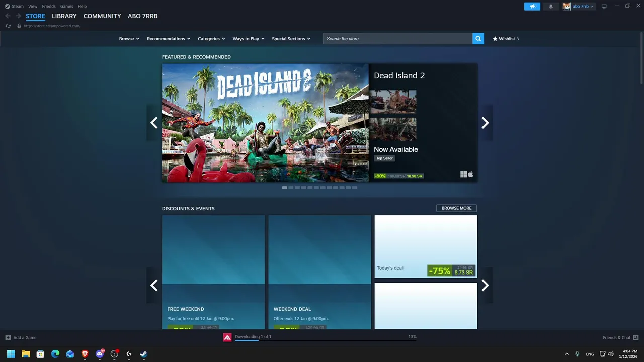Open the announcements megaphone button
Viewport: 644px width, 362px height.
[532, 6]
